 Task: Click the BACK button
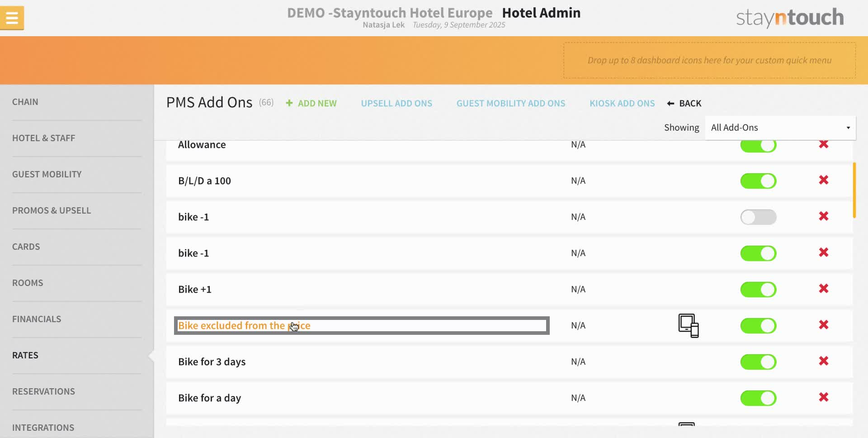(x=684, y=103)
